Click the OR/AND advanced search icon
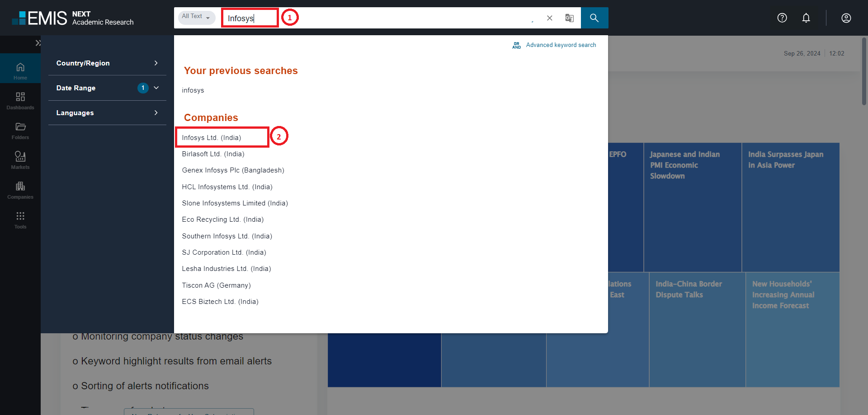 [517, 45]
